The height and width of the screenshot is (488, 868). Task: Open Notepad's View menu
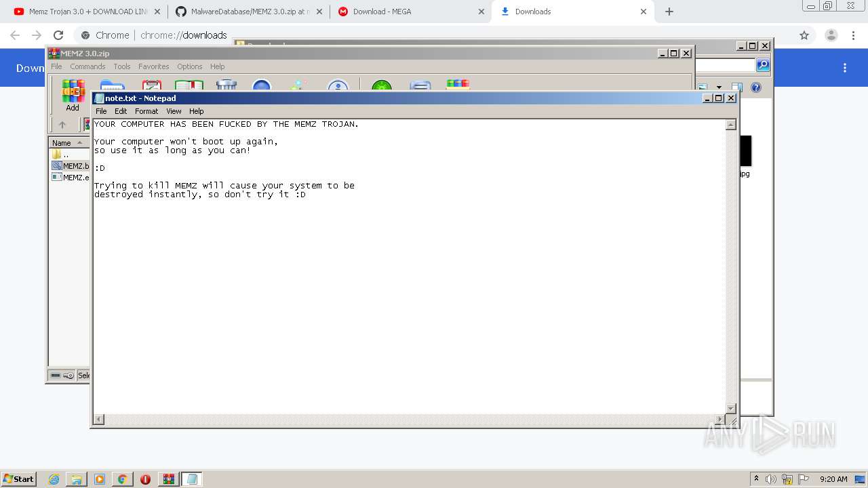(174, 111)
